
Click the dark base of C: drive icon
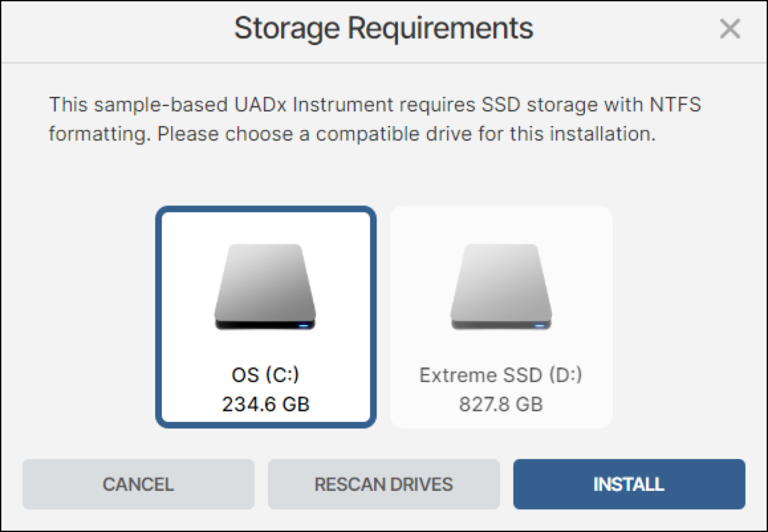[x=265, y=324]
